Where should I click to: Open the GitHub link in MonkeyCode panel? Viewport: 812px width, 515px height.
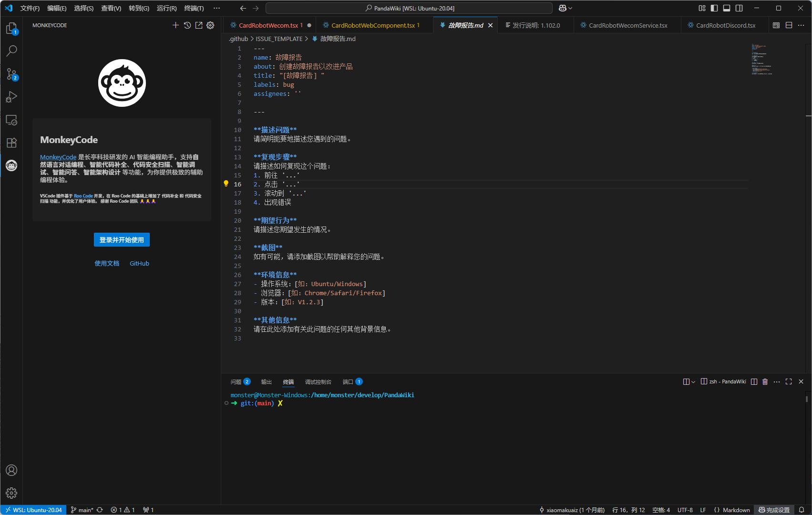coord(139,263)
